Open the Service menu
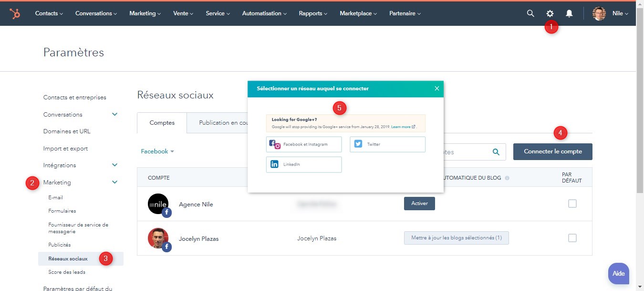 tap(218, 13)
